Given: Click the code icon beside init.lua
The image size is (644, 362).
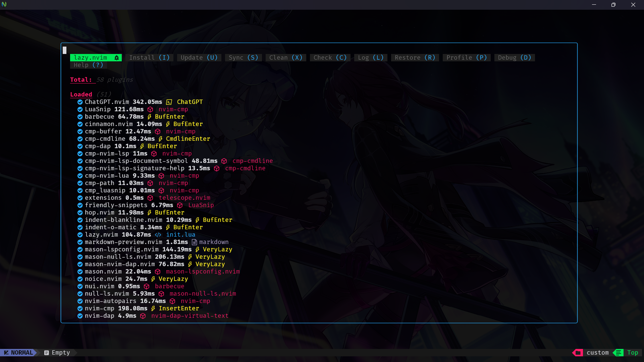Looking at the screenshot, I should (x=158, y=235).
